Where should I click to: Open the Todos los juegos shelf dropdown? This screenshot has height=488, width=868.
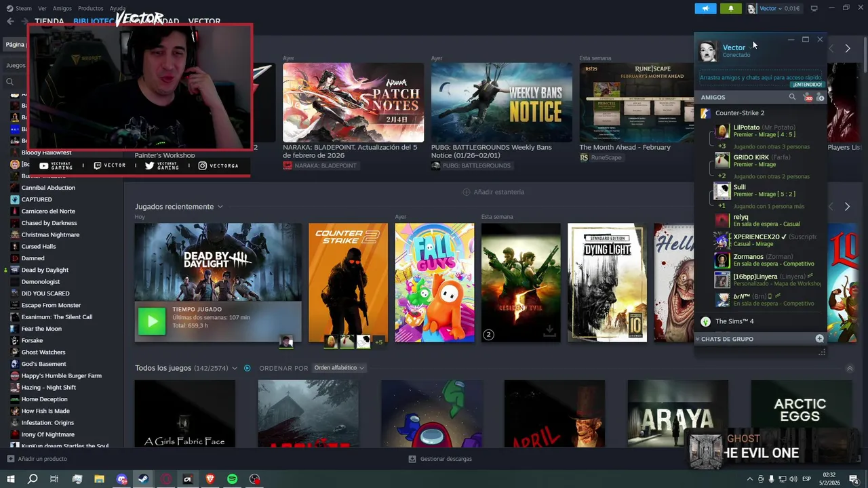(x=235, y=368)
